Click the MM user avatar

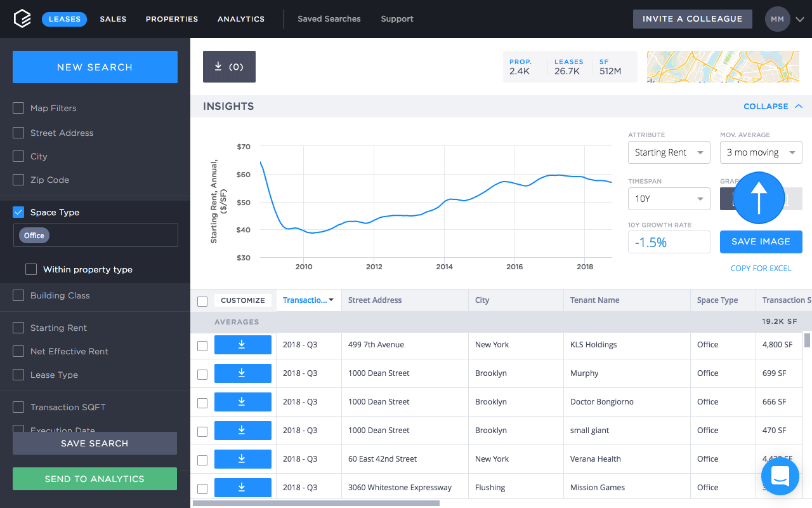coord(777,19)
